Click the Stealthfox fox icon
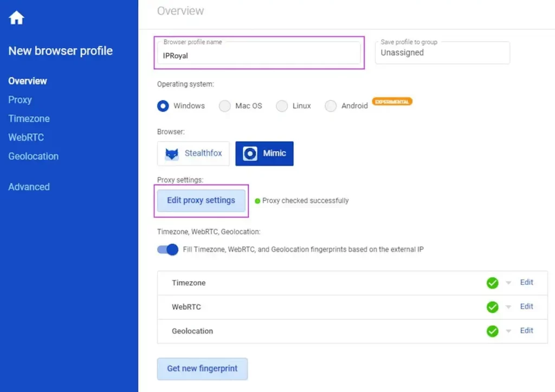This screenshot has width=555, height=392. [172, 154]
